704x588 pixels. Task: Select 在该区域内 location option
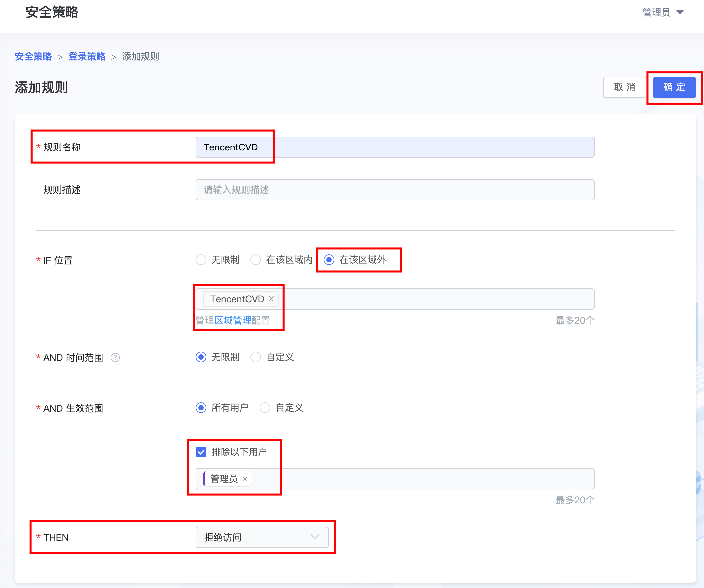tap(256, 260)
